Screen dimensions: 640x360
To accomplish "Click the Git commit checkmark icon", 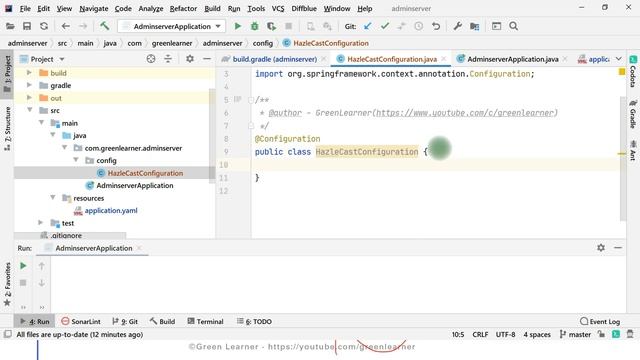I will [384, 26].
